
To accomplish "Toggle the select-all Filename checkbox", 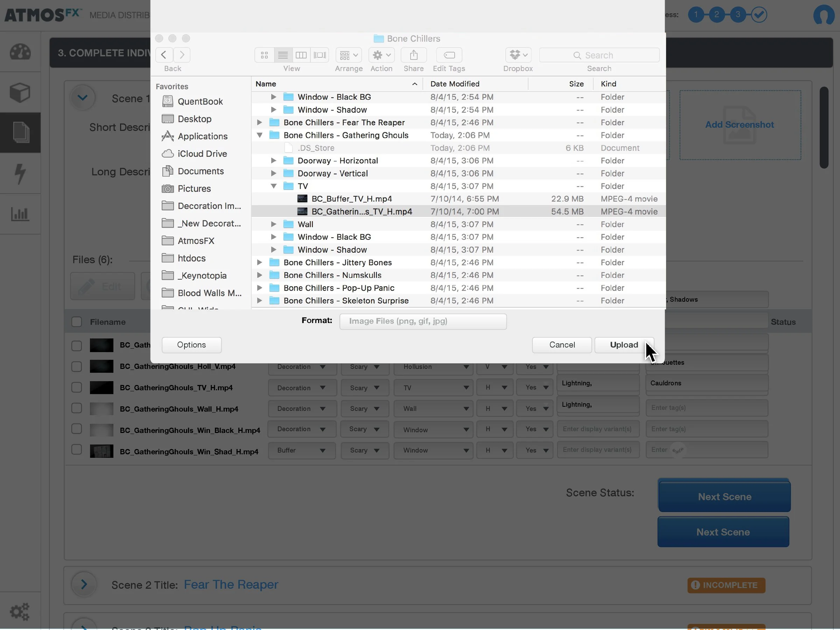I will (x=77, y=322).
